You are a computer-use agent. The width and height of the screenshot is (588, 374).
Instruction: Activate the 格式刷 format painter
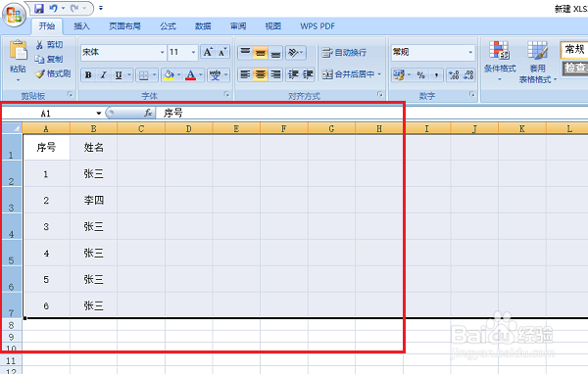click(53, 73)
